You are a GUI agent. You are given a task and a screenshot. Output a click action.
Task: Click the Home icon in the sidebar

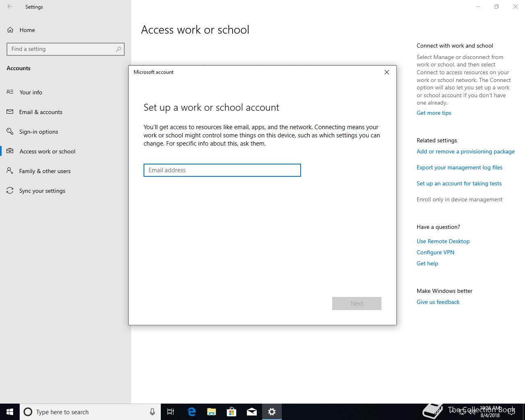(10, 30)
